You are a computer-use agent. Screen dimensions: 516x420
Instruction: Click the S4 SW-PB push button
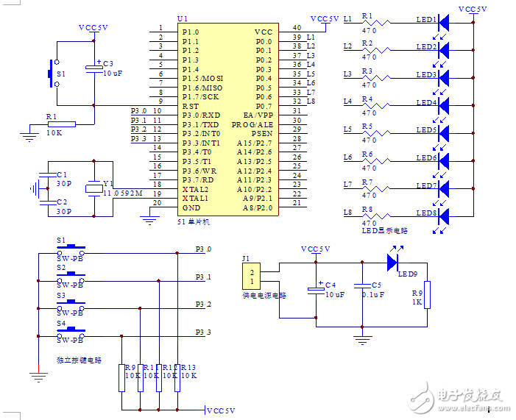pos(71,330)
